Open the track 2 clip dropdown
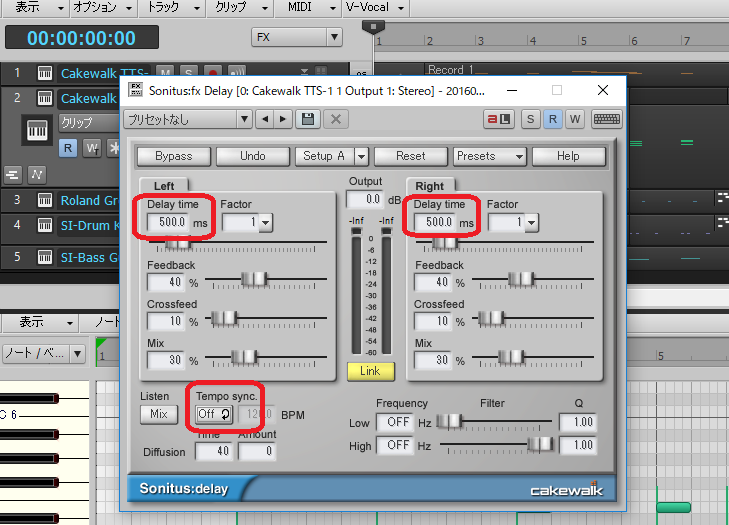729x525 pixels. [x=88, y=123]
